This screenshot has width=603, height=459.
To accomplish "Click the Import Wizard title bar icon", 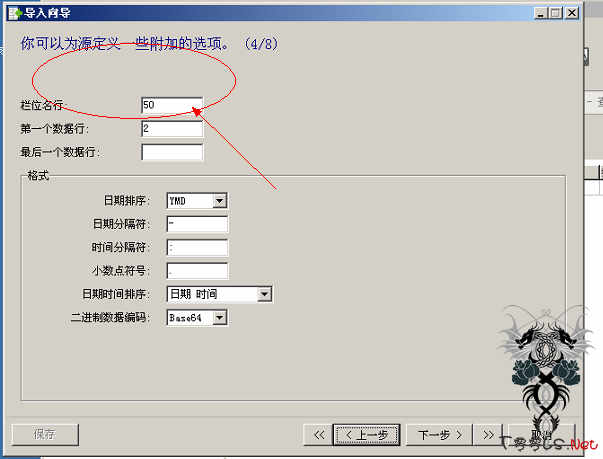I will pos(15,13).
